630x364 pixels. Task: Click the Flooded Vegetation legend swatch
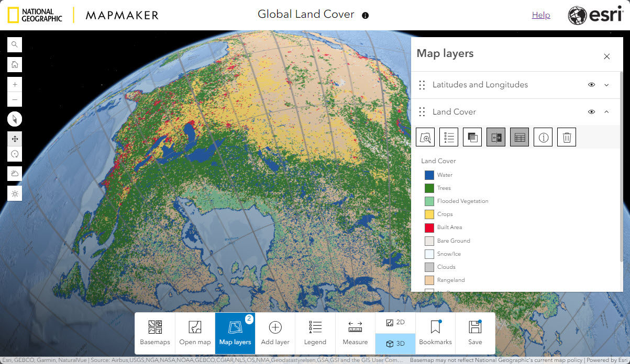point(429,201)
